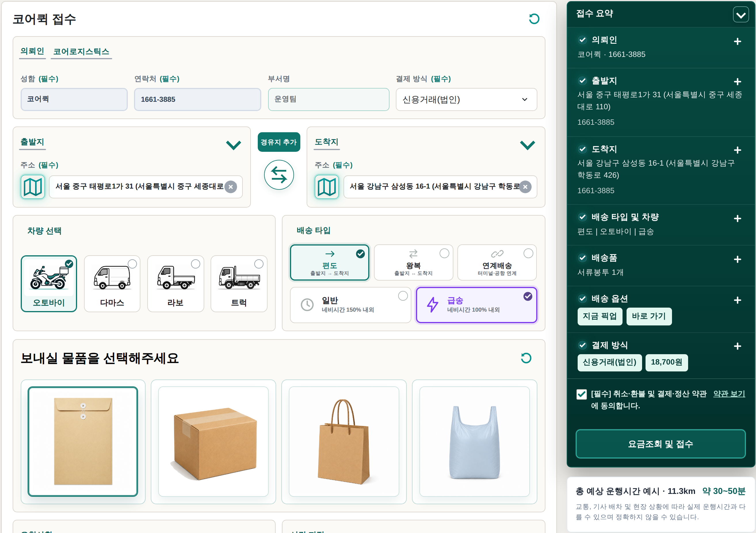This screenshot has width=756, height=533.
Task: Click the 요금조회 및 접수 button
Action: 660,444
